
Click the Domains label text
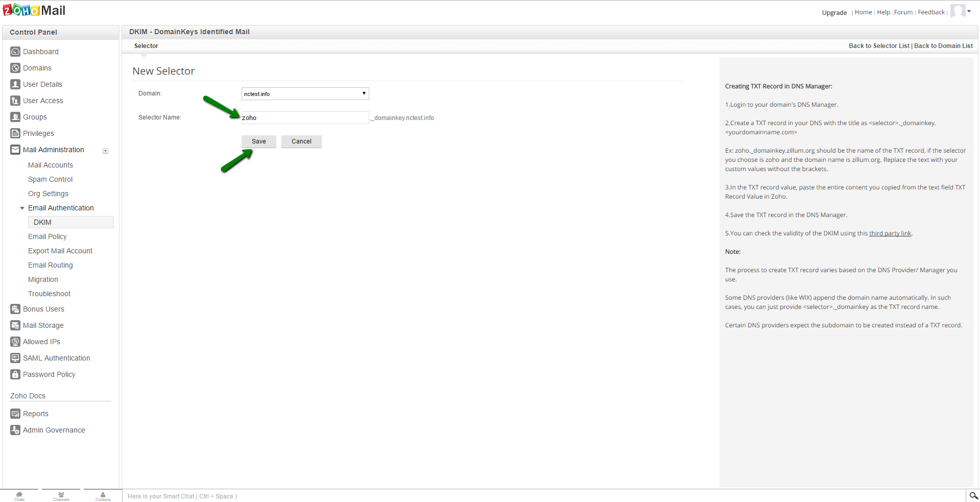click(37, 68)
